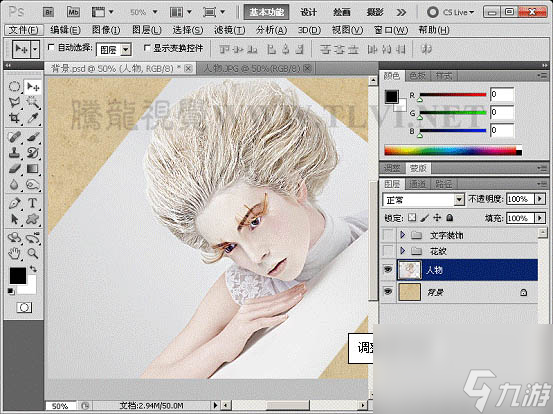The height and width of the screenshot is (414, 553).
Task: Click the 设计 workspace button
Action: coord(308,12)
